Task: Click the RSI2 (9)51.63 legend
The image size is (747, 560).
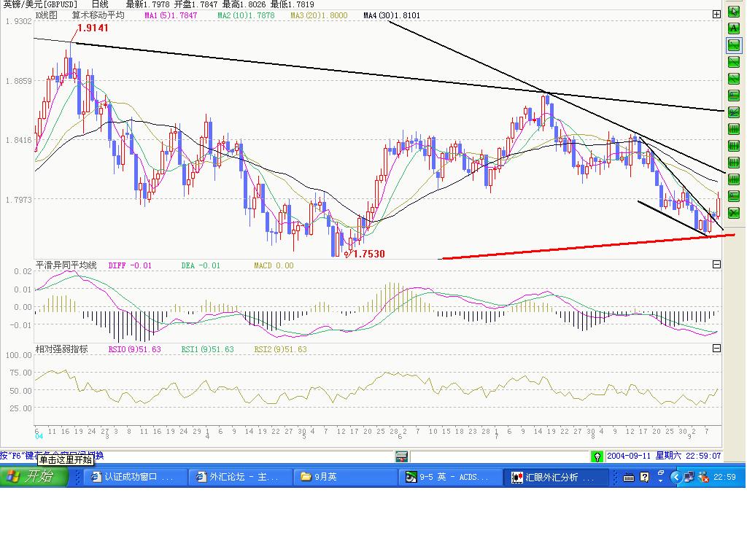Action: [x=281, y=349]
